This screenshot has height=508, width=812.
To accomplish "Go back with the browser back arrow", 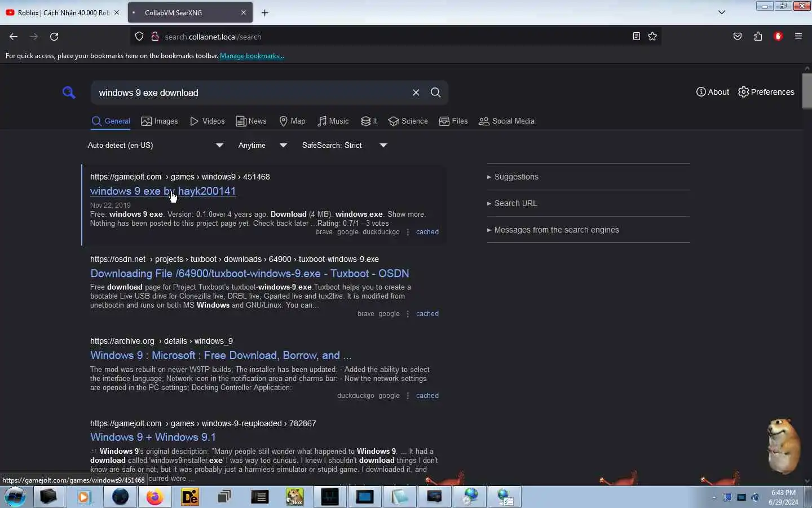I will pos(14,37).
